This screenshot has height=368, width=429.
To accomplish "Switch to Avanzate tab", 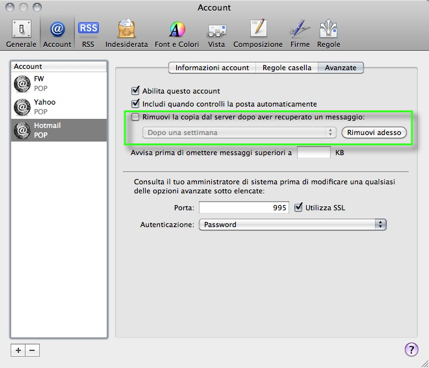I will (340, 68).
